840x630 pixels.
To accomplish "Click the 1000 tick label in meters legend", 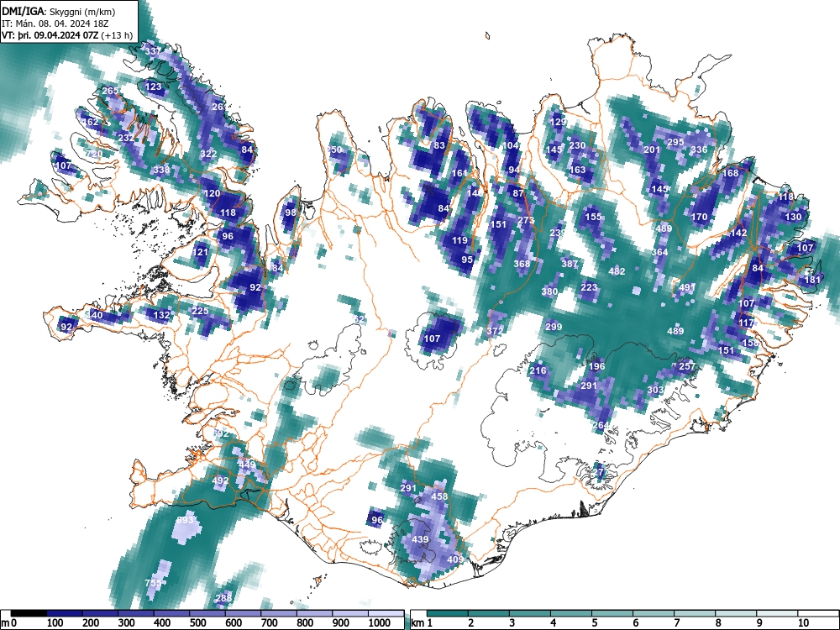I will 379,623.
